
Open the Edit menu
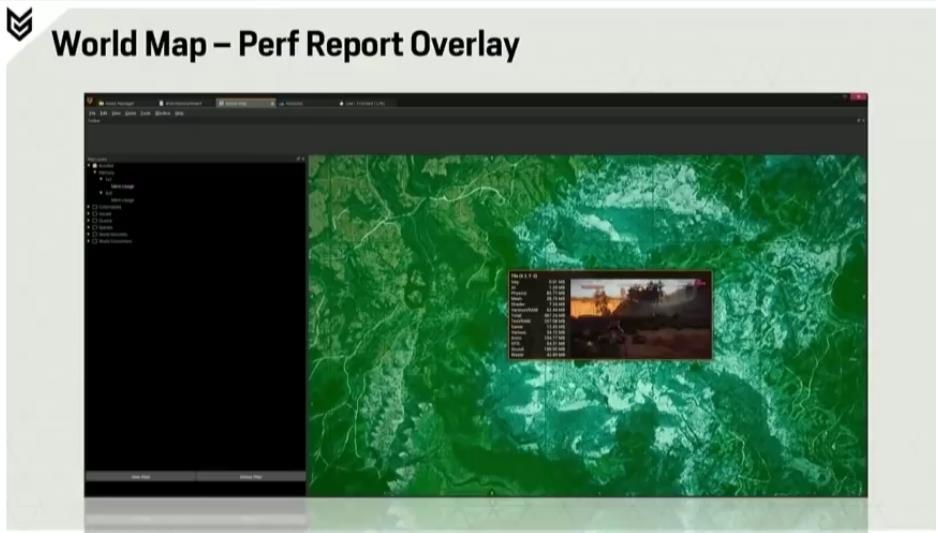pos(103,113)
